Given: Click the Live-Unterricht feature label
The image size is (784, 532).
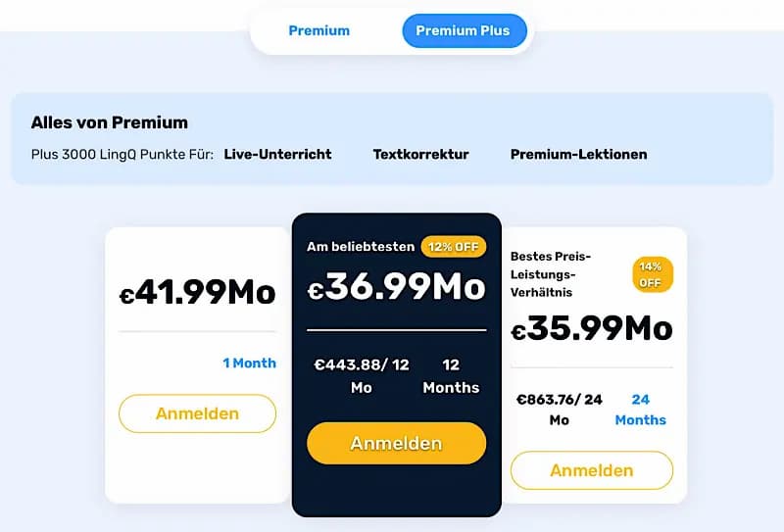Looking at the screenshot, I should (277, 154).
